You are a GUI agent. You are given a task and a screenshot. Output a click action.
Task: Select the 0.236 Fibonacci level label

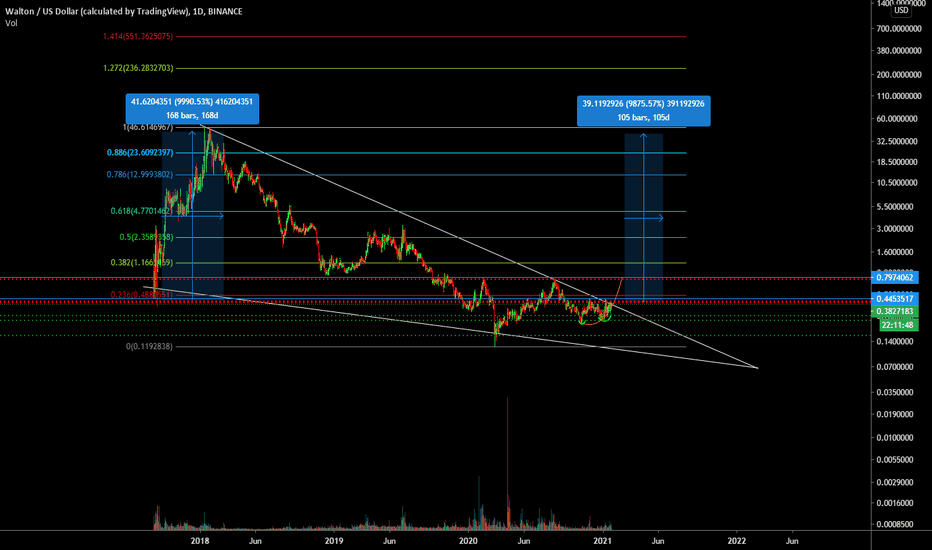point(141,294)
